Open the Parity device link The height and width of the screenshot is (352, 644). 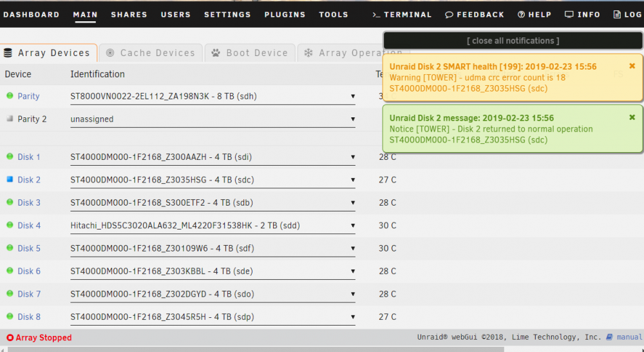pyautogui.click(x=28, y=96)
